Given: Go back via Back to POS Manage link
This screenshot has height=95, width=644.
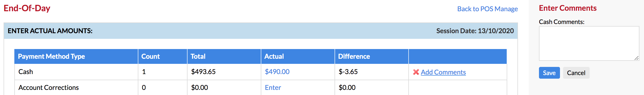Looking at the screenshot, I should tap(487, 9).
